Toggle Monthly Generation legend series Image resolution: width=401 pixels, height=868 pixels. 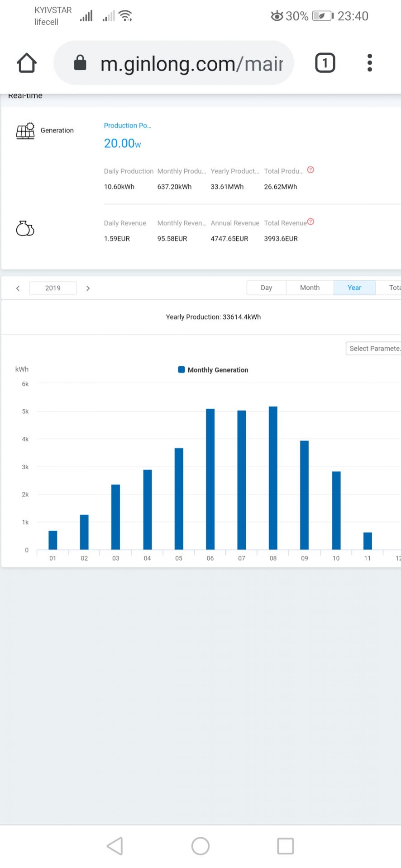213,370
